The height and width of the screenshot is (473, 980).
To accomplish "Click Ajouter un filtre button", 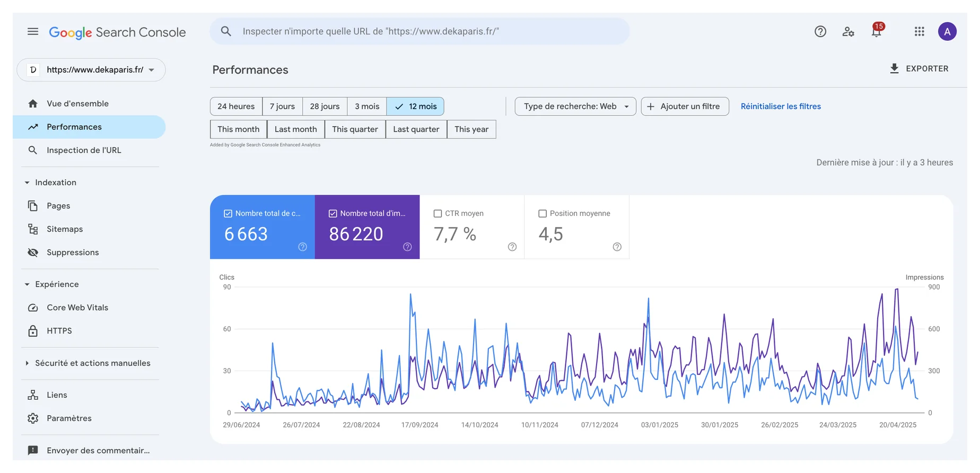I will (685, 107).
